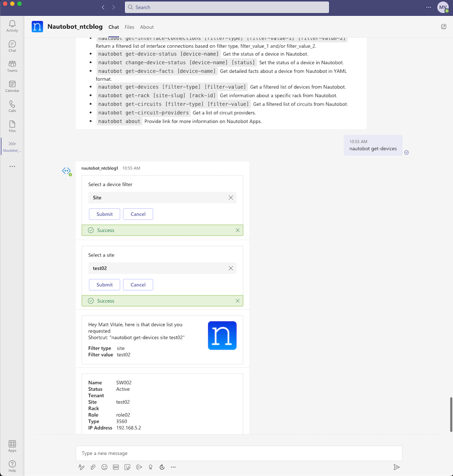Open messaging extensions with the ellipsis icon
Screen dimensions: 453x476
[173, 467]
